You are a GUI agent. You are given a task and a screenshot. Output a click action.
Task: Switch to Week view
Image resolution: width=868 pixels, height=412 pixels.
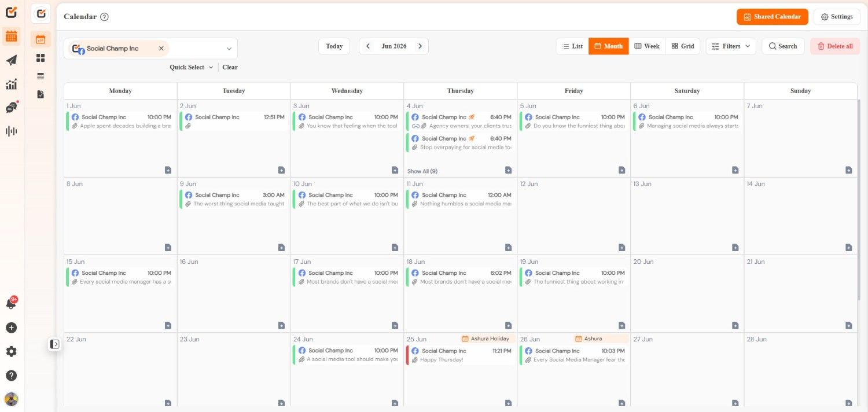coord(647,46)
